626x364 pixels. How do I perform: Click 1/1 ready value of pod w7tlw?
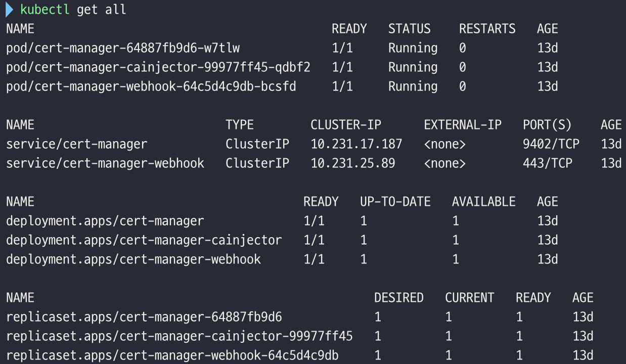(342, 48)
